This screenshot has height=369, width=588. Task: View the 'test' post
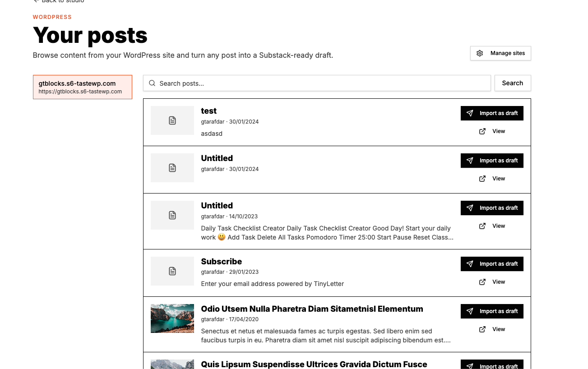[492, 131]
